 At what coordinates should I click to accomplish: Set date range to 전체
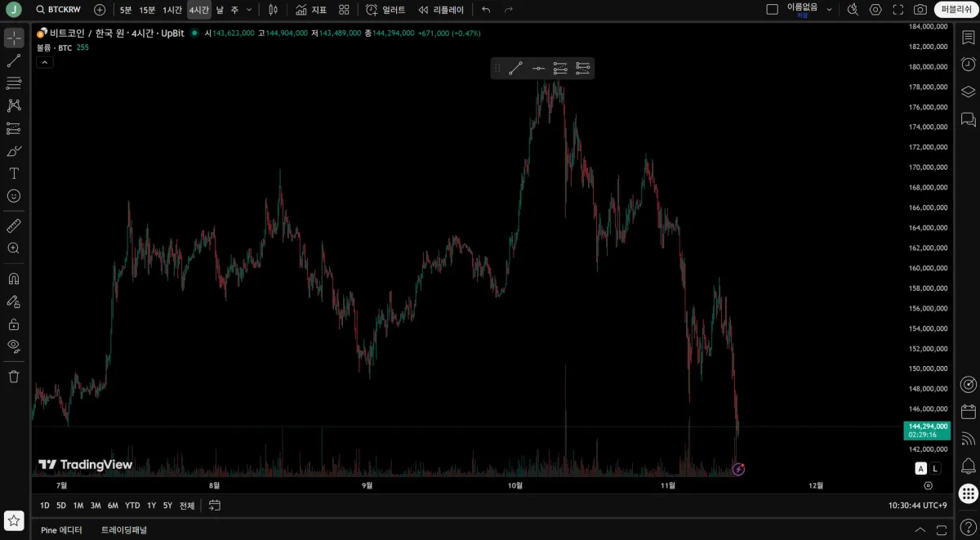coord(187,506)
